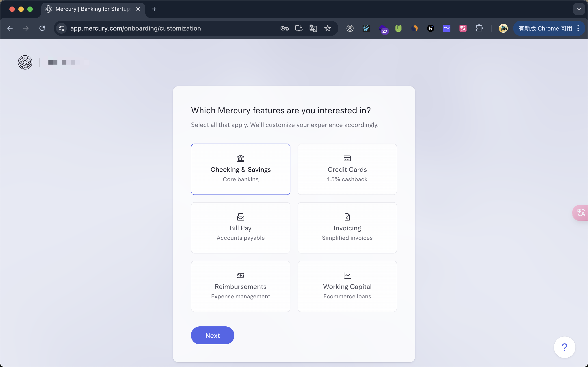Open the concentric circle target extension

350,28
